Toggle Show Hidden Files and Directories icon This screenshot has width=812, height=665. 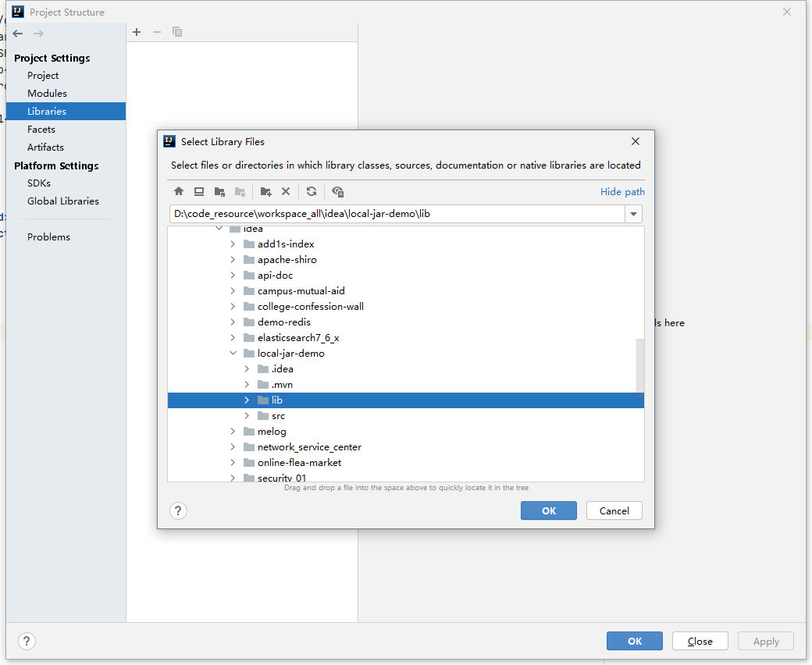click(337, 191)
